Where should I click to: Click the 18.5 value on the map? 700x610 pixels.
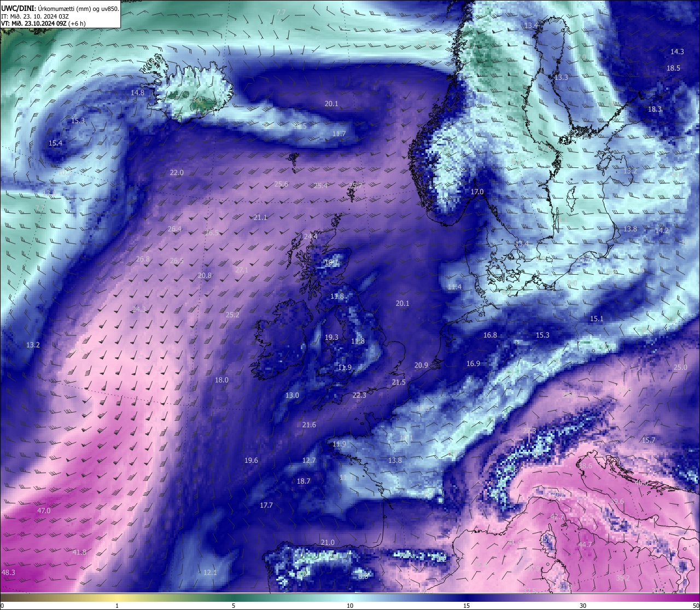pyautogui.click(x=673, y=68)
